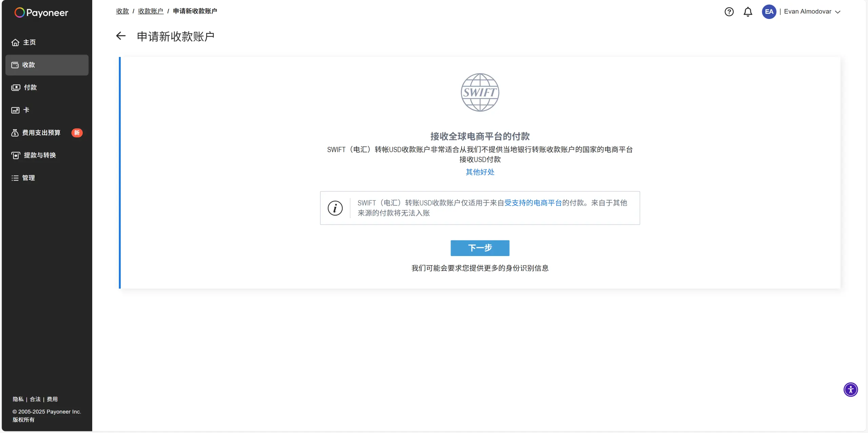Open the accessibility widget button
Screen dimensions: 868x433
850,389
